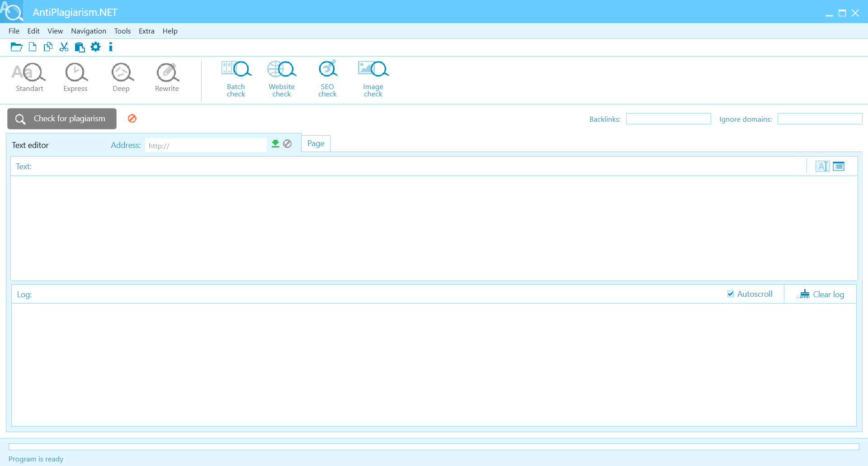
Task: Show program info using the 'i' icon
Action: (x=111, y=47)
